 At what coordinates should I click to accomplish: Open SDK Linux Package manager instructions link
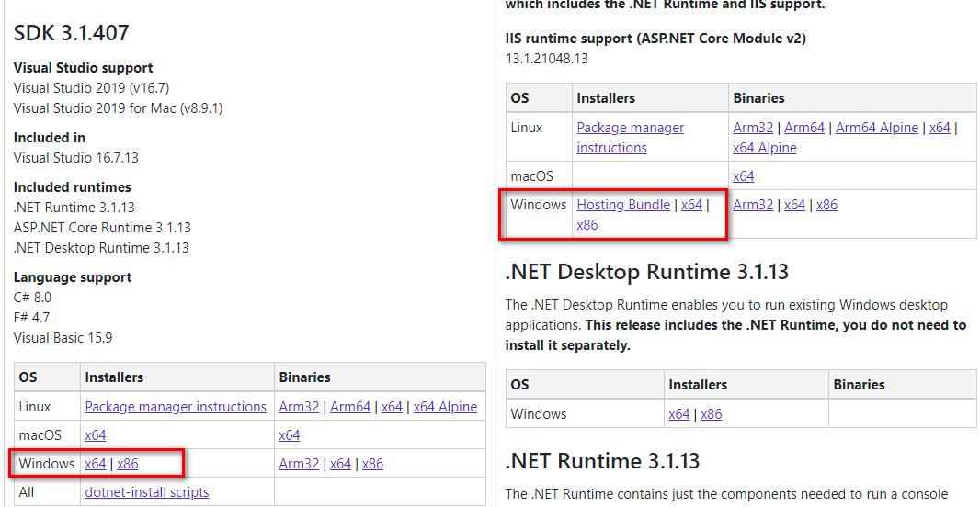pos(175,407)
